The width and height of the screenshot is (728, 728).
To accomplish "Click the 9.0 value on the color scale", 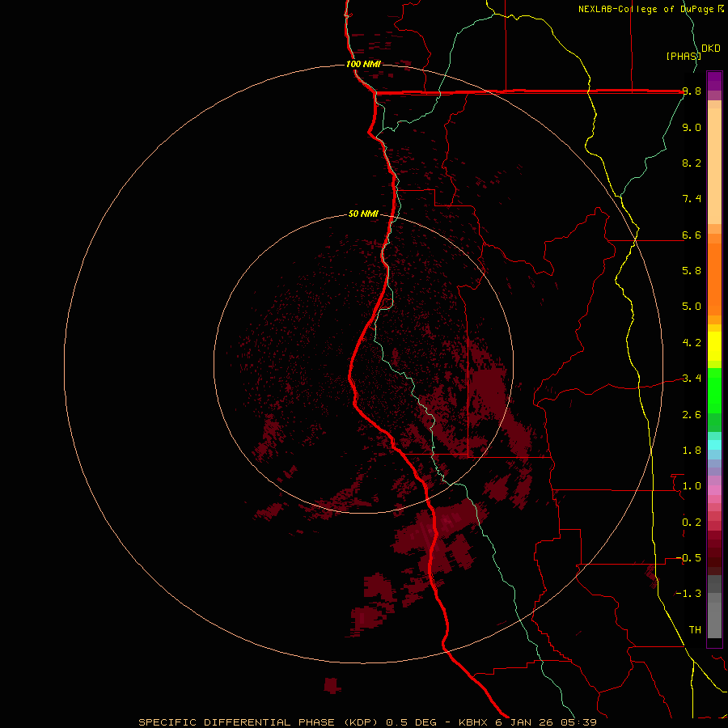I will coord(692,127).
